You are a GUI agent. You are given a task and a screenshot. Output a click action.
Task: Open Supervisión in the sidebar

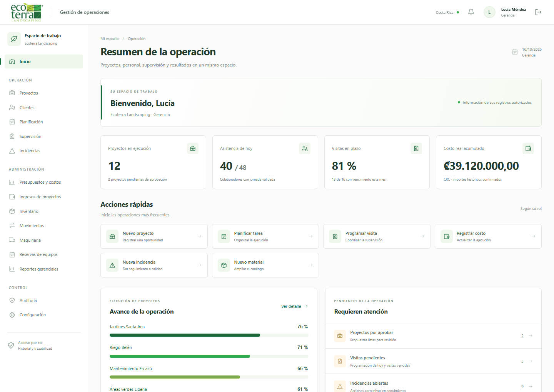pos(44,136)
